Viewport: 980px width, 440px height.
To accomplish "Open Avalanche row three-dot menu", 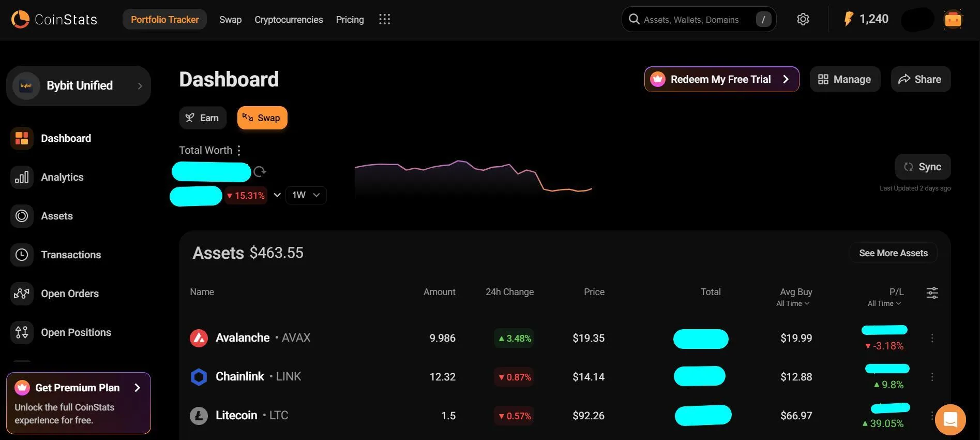I will pyautogui.click(x=932, y=338).
